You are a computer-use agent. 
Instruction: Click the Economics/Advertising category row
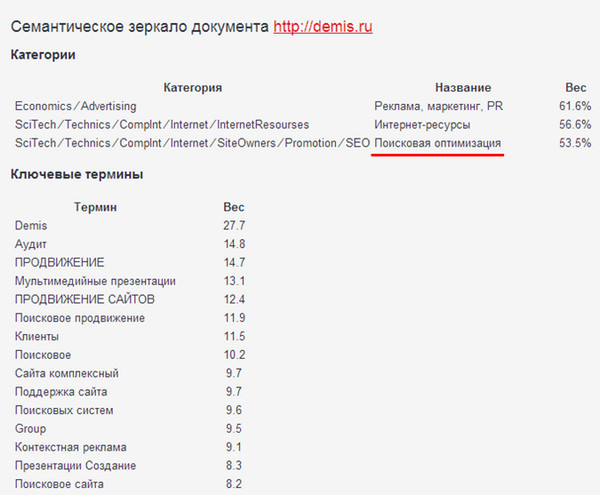coord(75,106)
